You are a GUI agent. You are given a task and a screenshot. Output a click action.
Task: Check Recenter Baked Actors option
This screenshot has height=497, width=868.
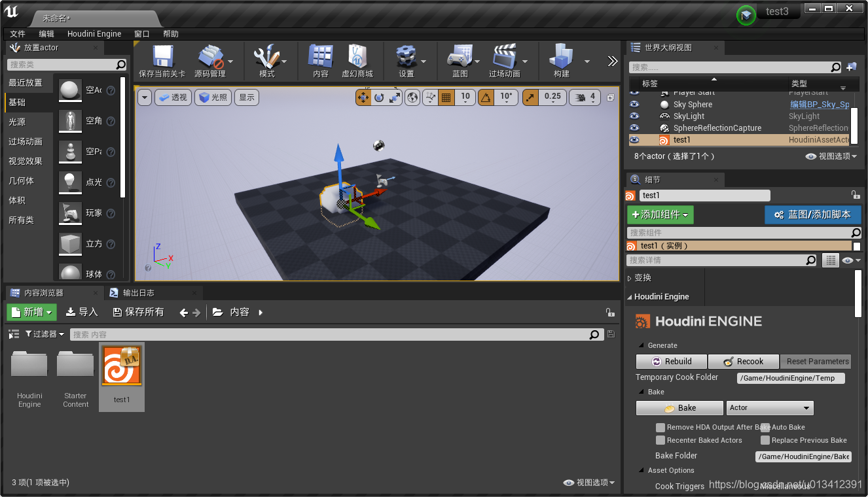click(660, 440)
